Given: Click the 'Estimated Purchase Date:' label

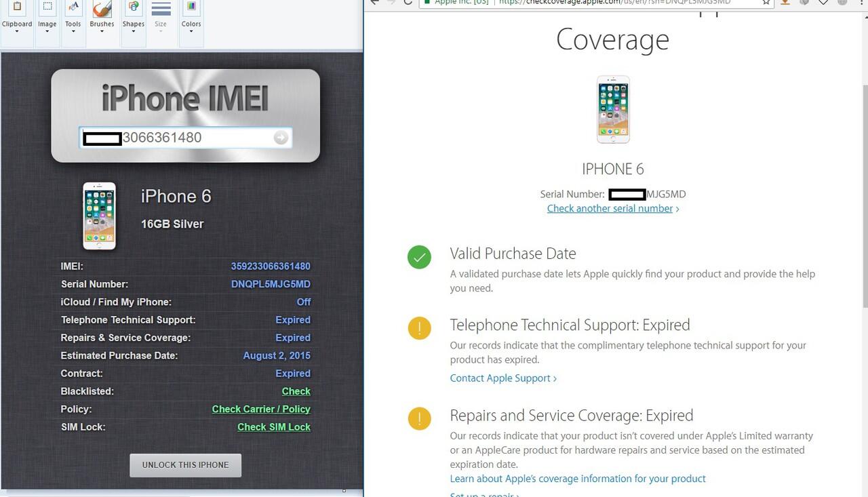Looking at the screenshot, I should coord(119,355).
